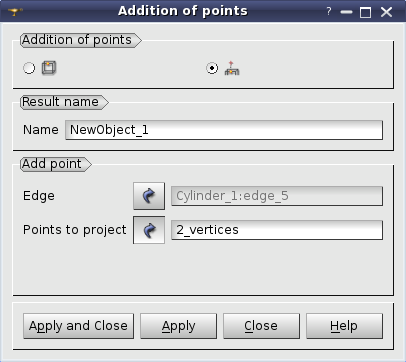The height and width of the screenshot is (362, 406).
Task: Click the box-with-point mode icon
Action: [49, 68]
